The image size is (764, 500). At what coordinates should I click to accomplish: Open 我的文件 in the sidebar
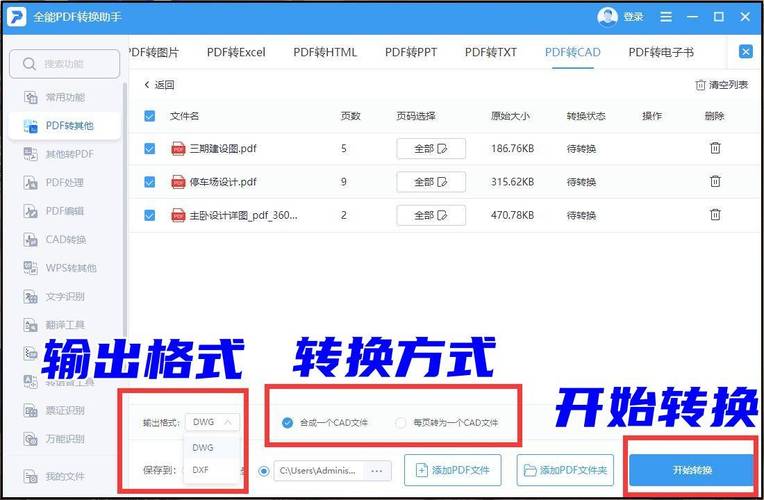(x=64, y=476)
